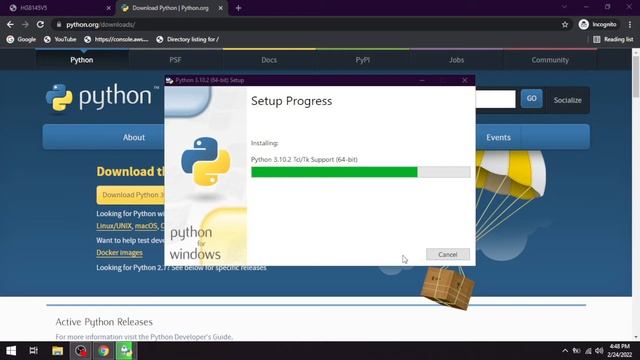Bookmark this page with the star icon
640x360 pixels.
(x=565, y=24)
